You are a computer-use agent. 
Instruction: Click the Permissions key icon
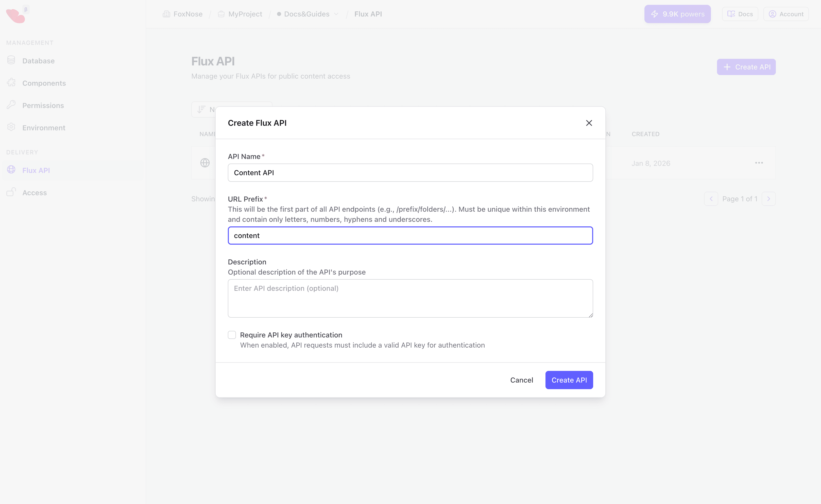tap(11, 105)
